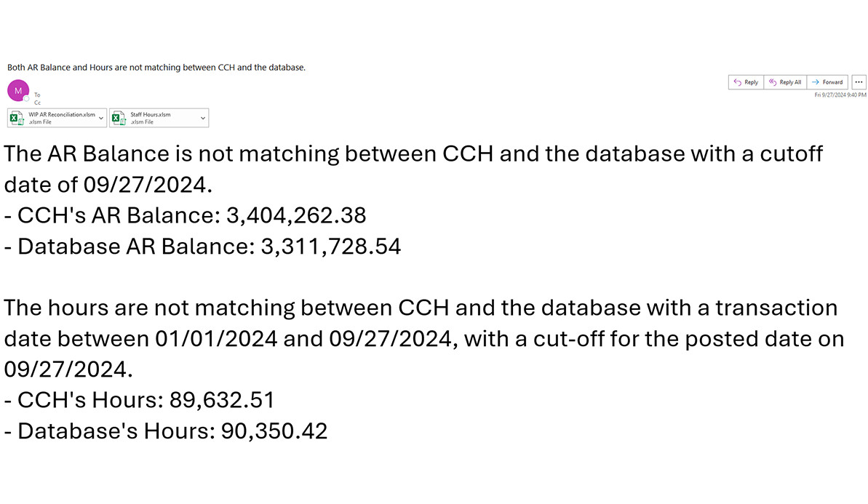
Task: Expand the WIP AR Reconciliation.xlsm attachment dropdown
Action: click(100, 118)
